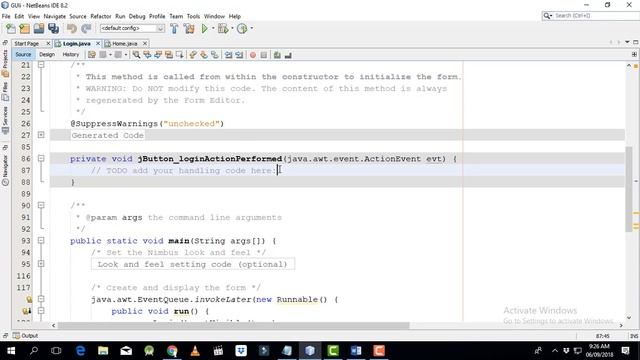Switch editor to Source view
The width and height of the screenshot is (640, 360).
click(23, 54)
